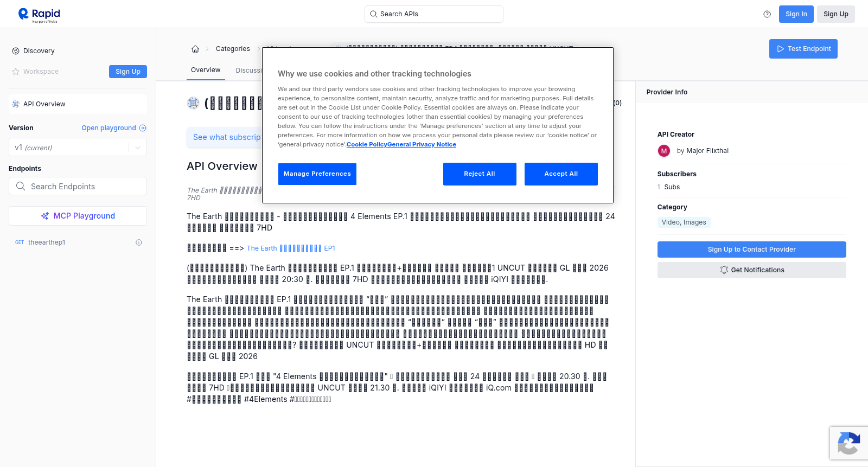The height and width of the screenshot is (467, 868).
Task: Open the MCP Playground
Action: 78,216
